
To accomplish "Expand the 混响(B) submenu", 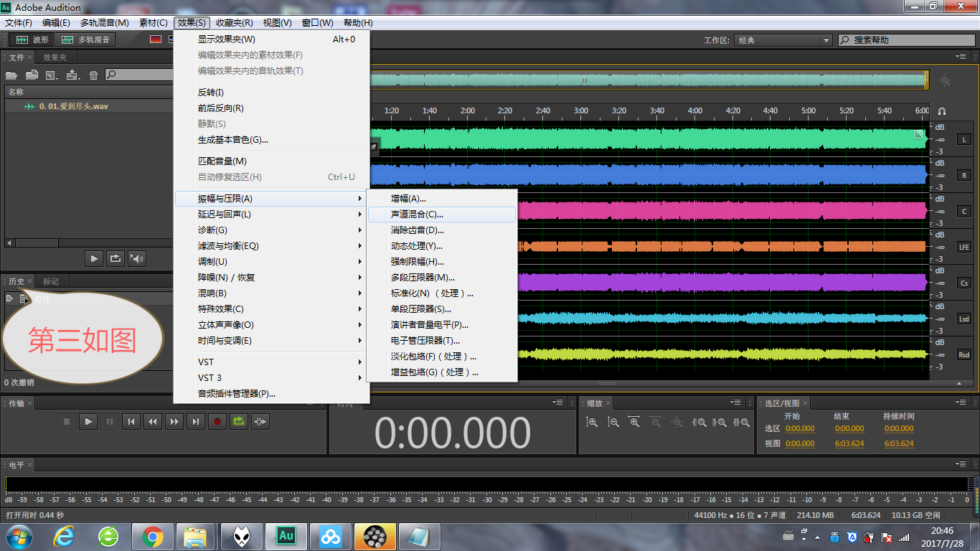I will pyautogui.click(x=272, y=293).
